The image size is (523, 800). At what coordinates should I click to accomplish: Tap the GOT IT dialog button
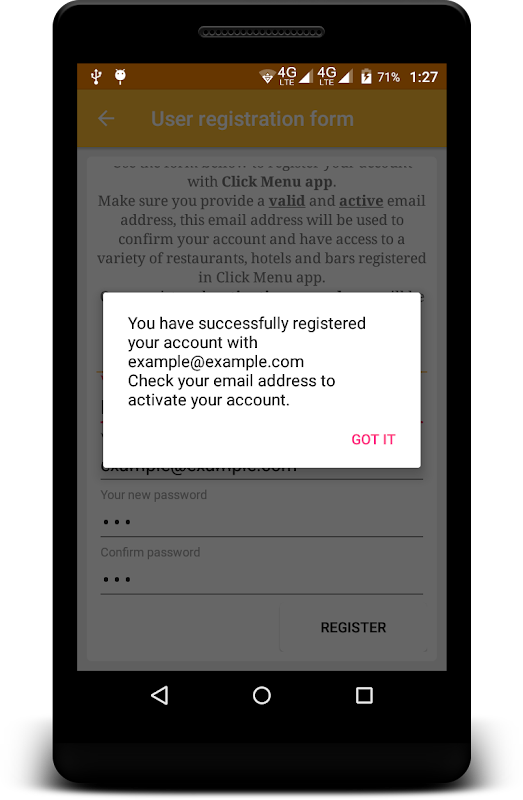click(x=373, y=439)
